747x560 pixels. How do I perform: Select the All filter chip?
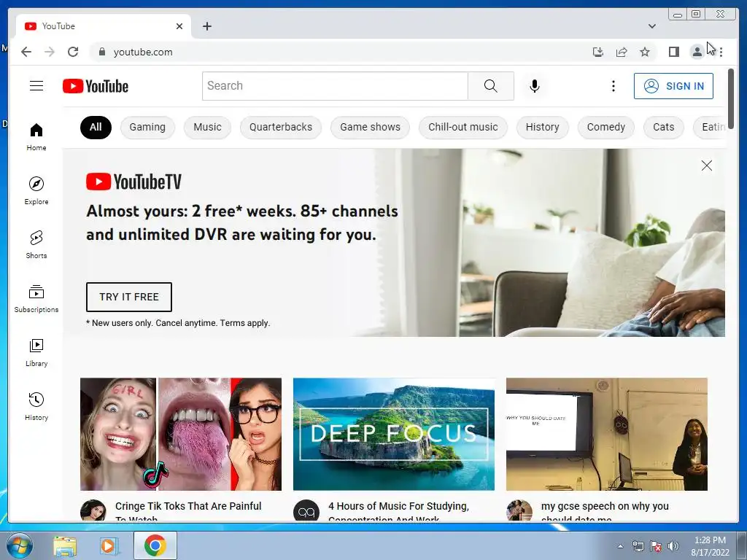96,127
